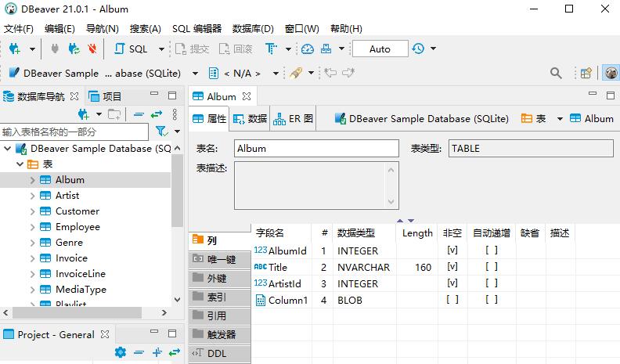
Task: Toggle link with editor in navigator
Action: (157, 114)
